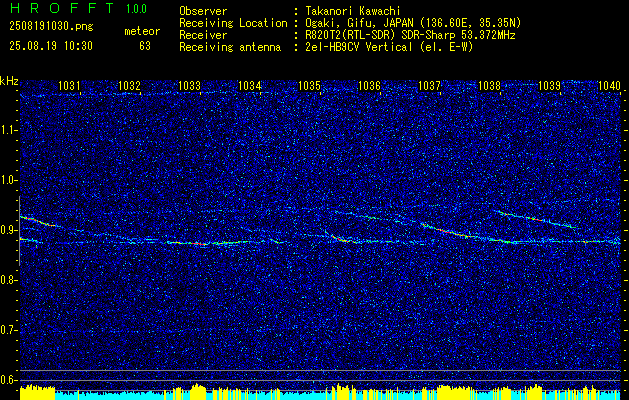Click the 0.8 kHz axis label
This screenshot has width=629, height=400.
(x=8, y=280)
